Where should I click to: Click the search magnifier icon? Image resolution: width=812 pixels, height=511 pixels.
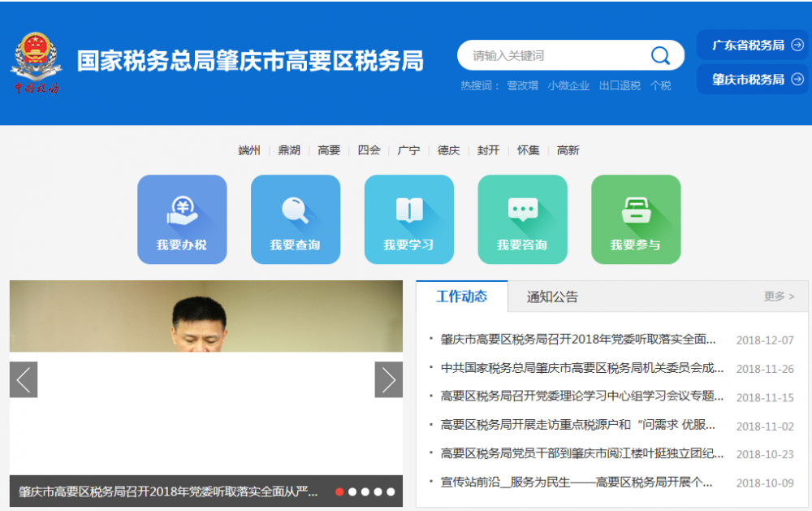pos(662,54)
